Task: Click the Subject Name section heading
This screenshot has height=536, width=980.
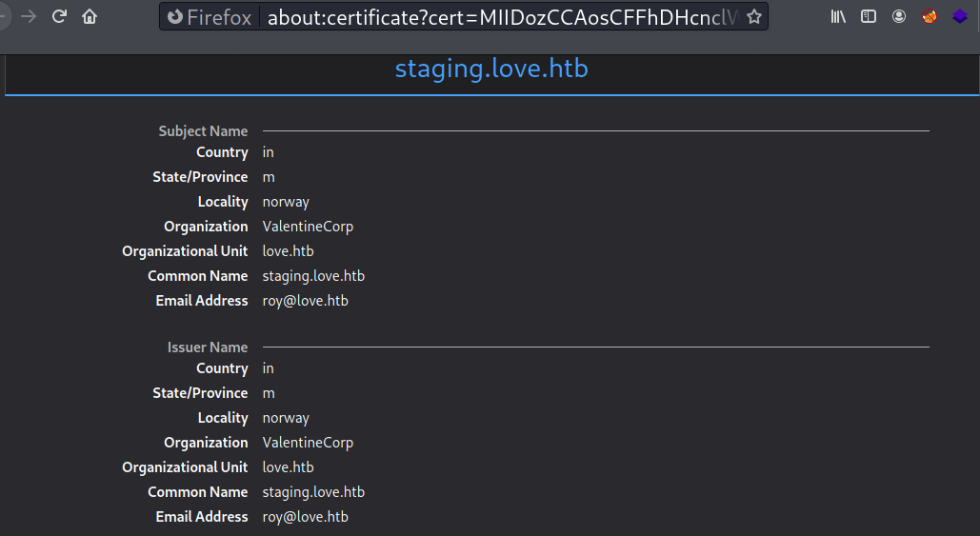Action: pos(203,131)
